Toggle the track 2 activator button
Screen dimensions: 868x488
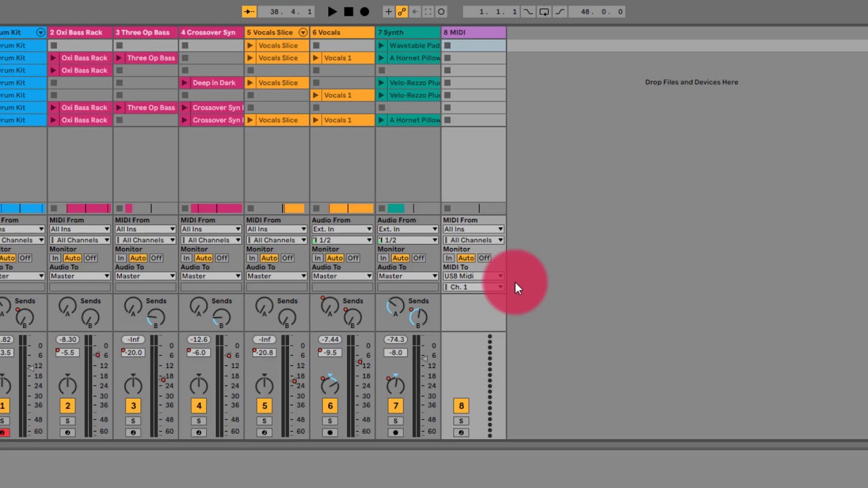pyautogui.click(x=68, y=406)
